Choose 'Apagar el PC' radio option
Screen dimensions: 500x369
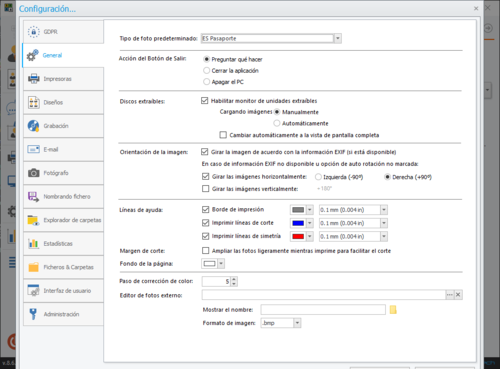coord(206,82)
